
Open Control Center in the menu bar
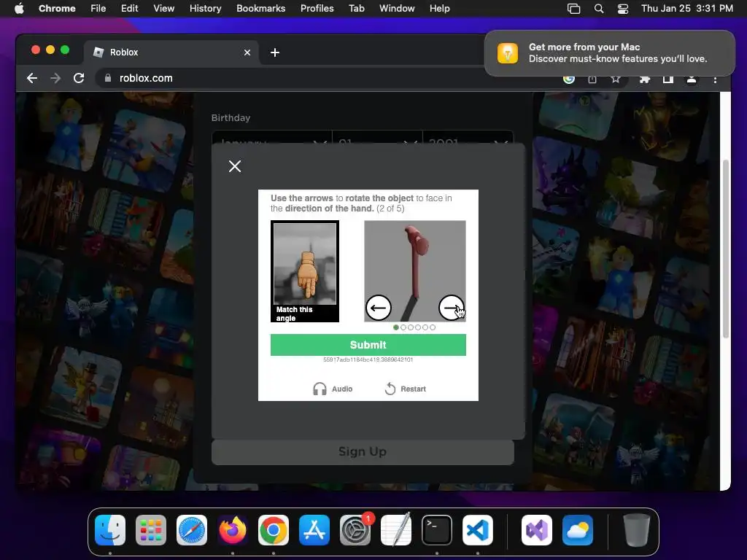623,9
